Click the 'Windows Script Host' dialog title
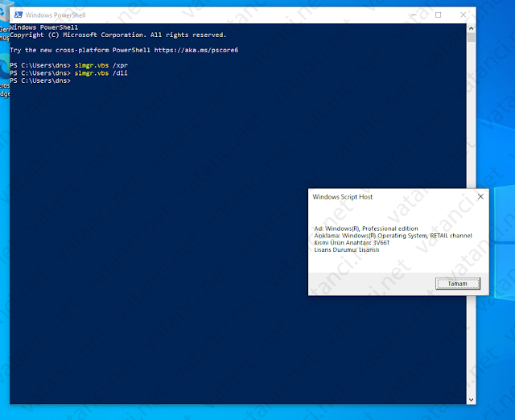The width and height of the screenshot is (515, 420). click(x=343, y=196)
